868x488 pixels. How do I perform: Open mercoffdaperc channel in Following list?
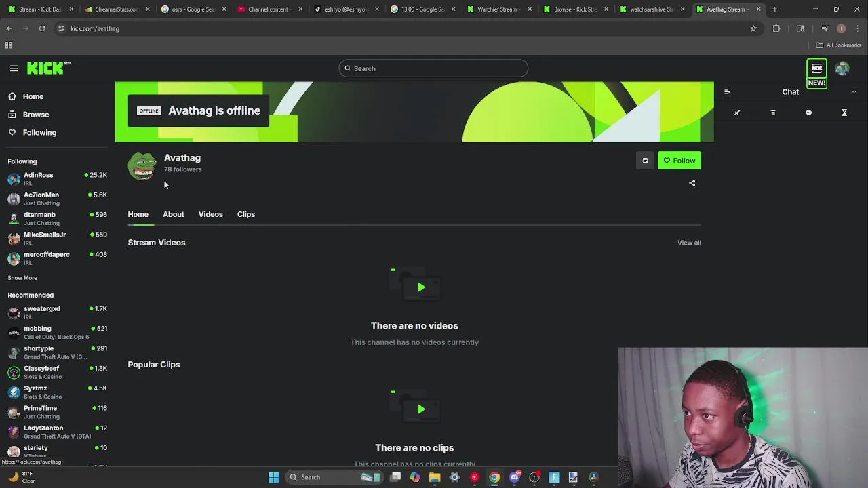pyautogui.click(x=58, y=258)
